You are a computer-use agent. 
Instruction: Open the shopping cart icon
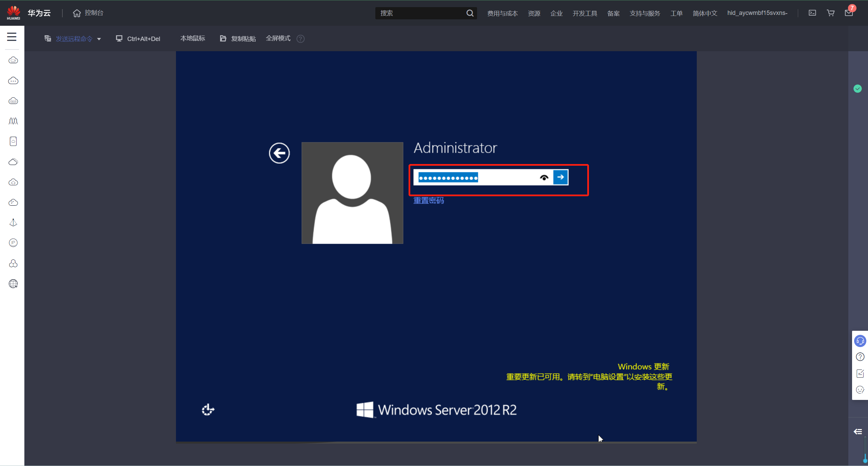[831, 13]
